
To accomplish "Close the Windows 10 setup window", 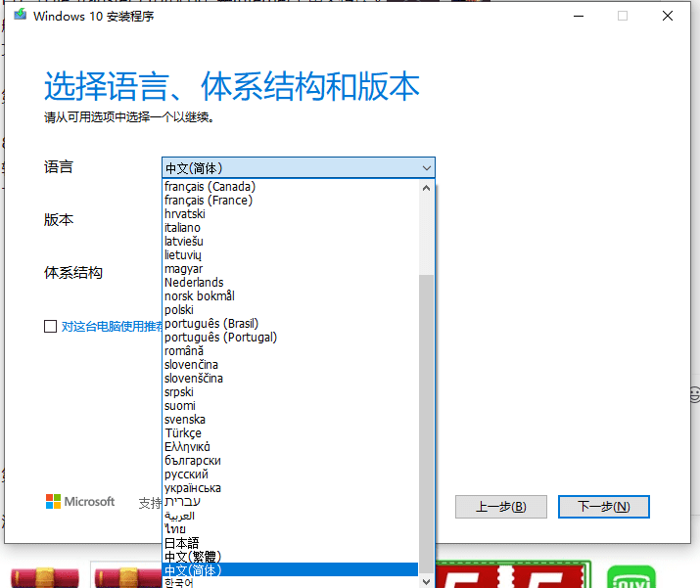I will pos(667,16).
